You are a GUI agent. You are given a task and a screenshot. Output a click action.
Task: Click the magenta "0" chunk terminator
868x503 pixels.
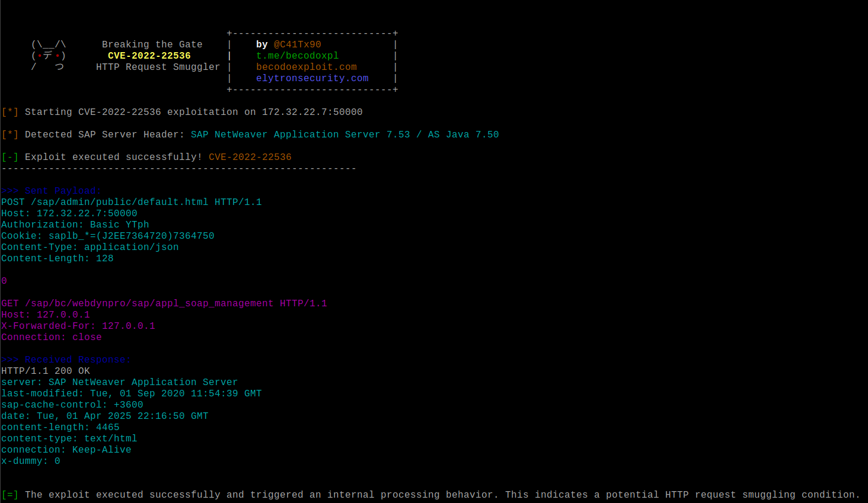pyautogui.click(x=4, y=281)
